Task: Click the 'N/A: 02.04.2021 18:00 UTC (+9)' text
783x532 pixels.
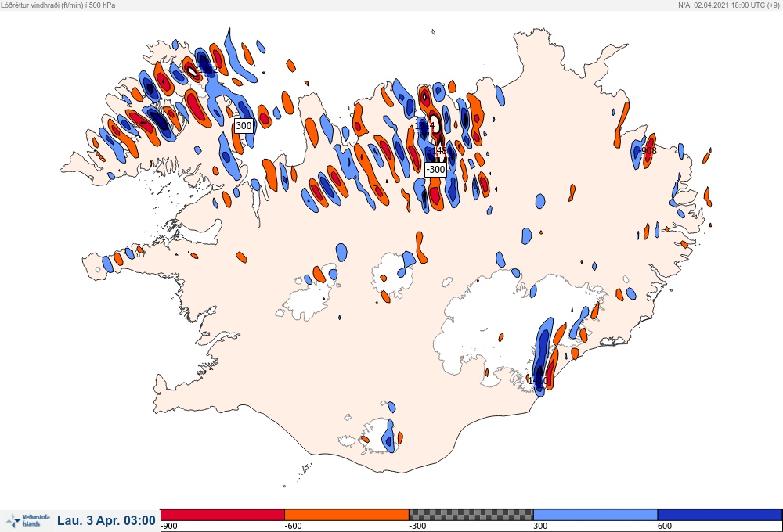Action: click(x=730, y=5)
